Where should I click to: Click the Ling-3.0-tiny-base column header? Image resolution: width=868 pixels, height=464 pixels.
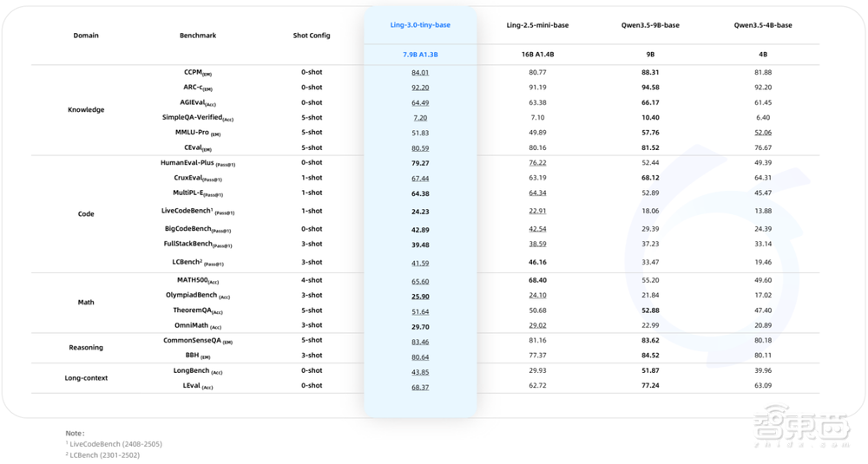click(x=420, y=25)
